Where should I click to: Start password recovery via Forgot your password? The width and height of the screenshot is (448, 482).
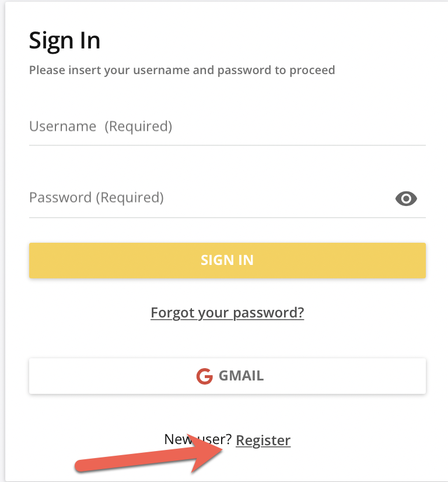[x=227, y=313]
